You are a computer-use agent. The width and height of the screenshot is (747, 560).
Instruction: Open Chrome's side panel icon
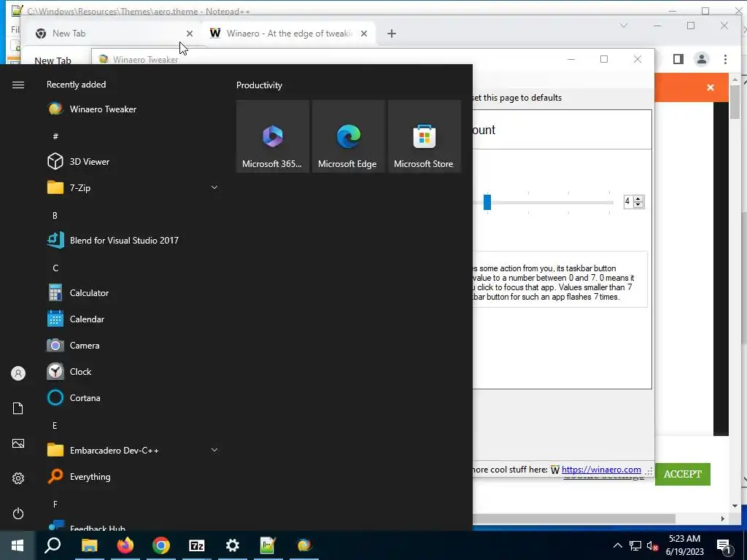point(678,59)
